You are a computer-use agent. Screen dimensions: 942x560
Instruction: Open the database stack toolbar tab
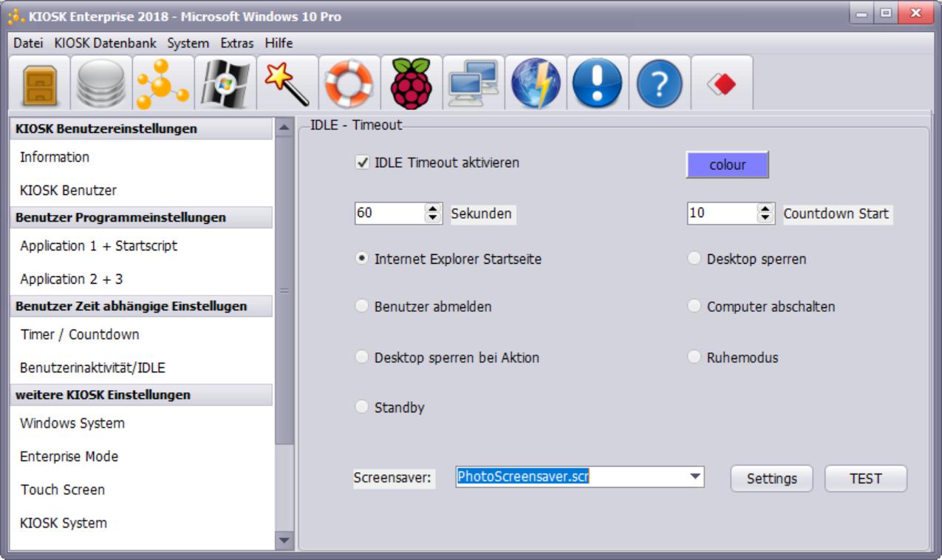tap(101, 84)
